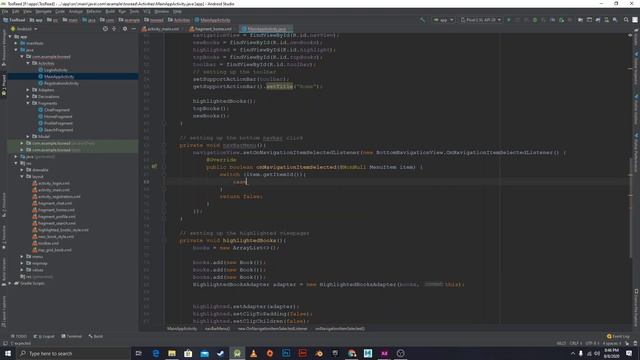Open Task View from taskbar
640x360 pixels.
tap(139, 353)
